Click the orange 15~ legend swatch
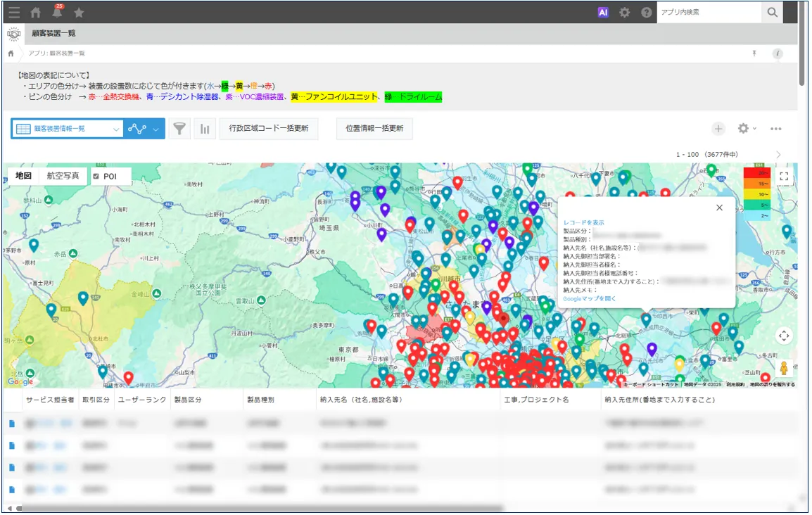This screenshot has width=812, height=515. (756, 184)
